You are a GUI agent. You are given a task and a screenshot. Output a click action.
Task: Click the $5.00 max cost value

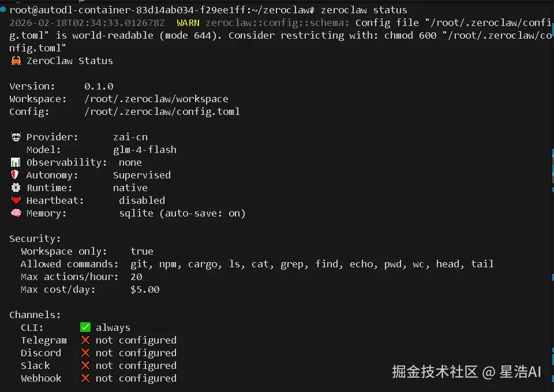(145, 289)
